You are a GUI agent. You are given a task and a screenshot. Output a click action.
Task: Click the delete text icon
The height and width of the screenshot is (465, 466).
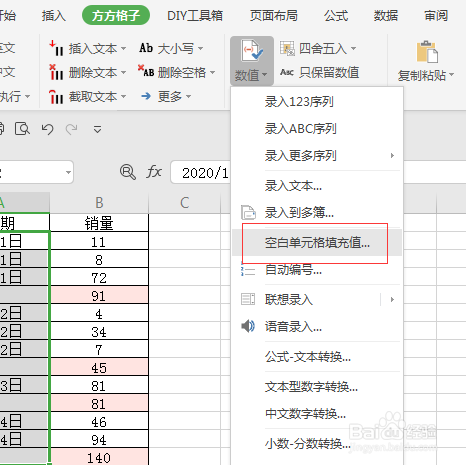56,72
